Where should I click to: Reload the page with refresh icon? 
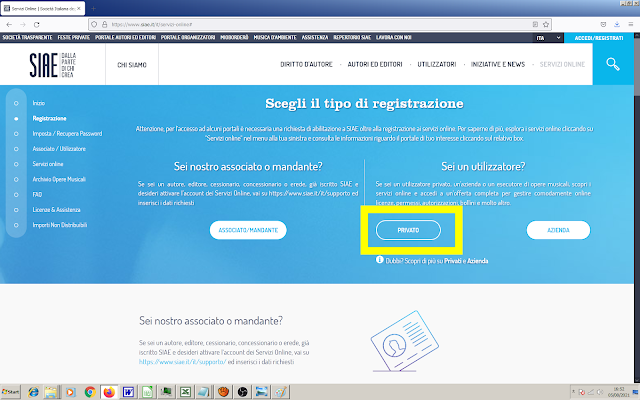tap(36, 24)
